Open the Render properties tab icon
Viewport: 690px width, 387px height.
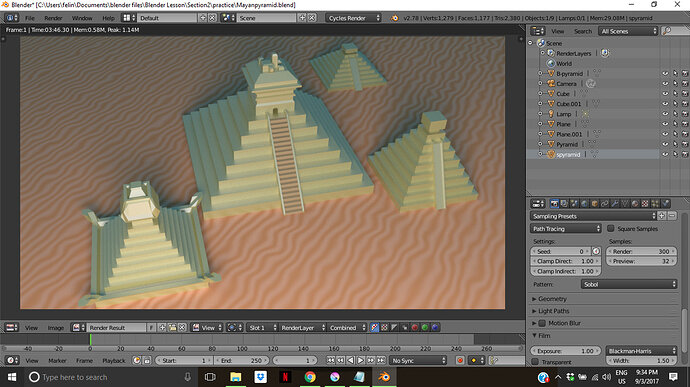(x=554, y=204)
